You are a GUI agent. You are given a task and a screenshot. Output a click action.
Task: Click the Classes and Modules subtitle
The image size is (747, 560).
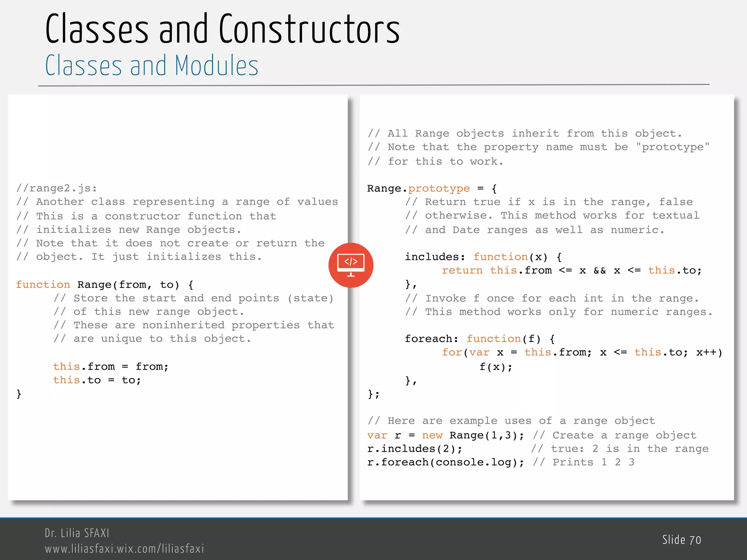(152, 66)
